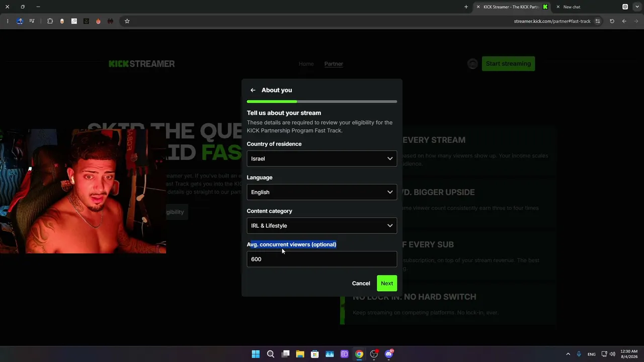Open the Chrome profile avatar
Viewport: 644px width, 362px height.
pos(20,21)
